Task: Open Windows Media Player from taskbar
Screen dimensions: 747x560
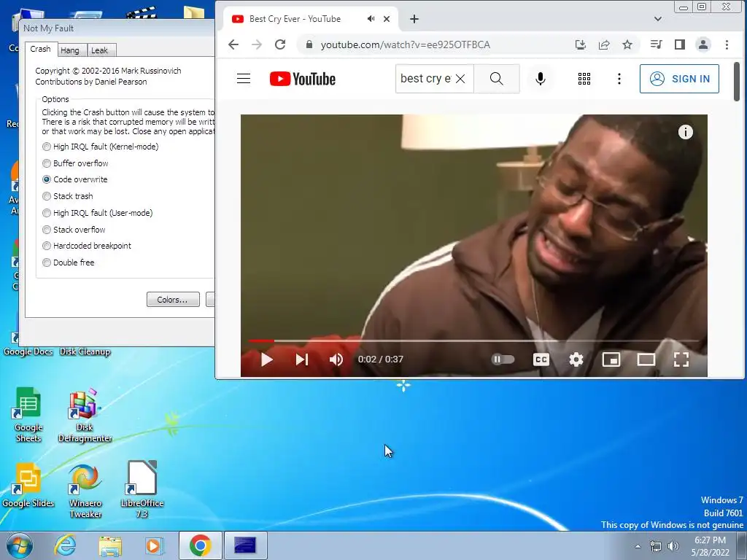Action: tap(154, 545)
